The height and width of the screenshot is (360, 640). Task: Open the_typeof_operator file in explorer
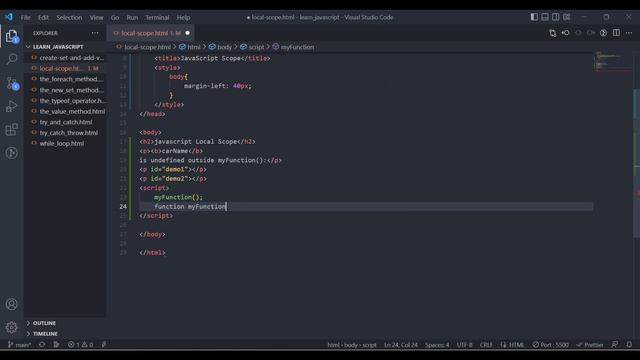coord(65,100)
